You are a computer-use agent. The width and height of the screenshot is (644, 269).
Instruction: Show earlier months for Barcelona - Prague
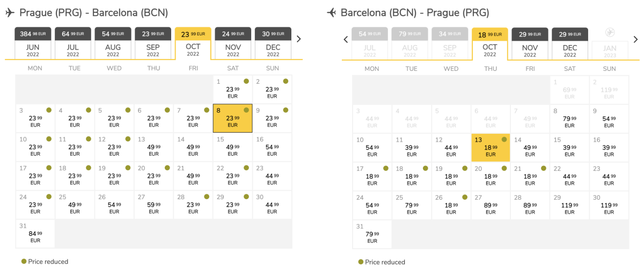coord(346,39)
